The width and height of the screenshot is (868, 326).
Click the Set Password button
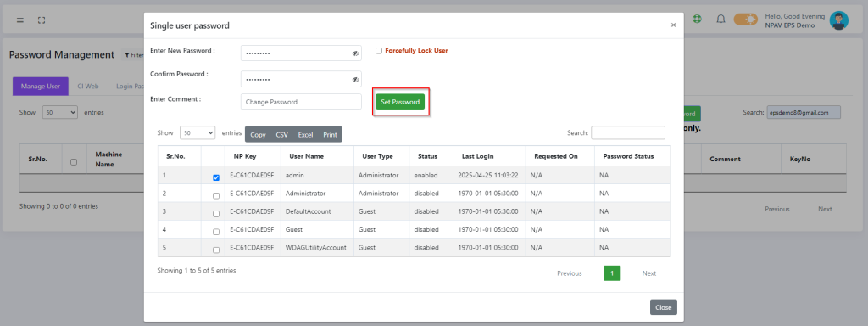(400, 102)
